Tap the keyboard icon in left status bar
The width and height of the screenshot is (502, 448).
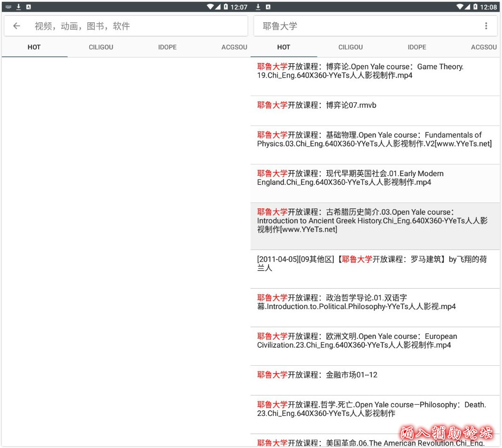point(8,7)
